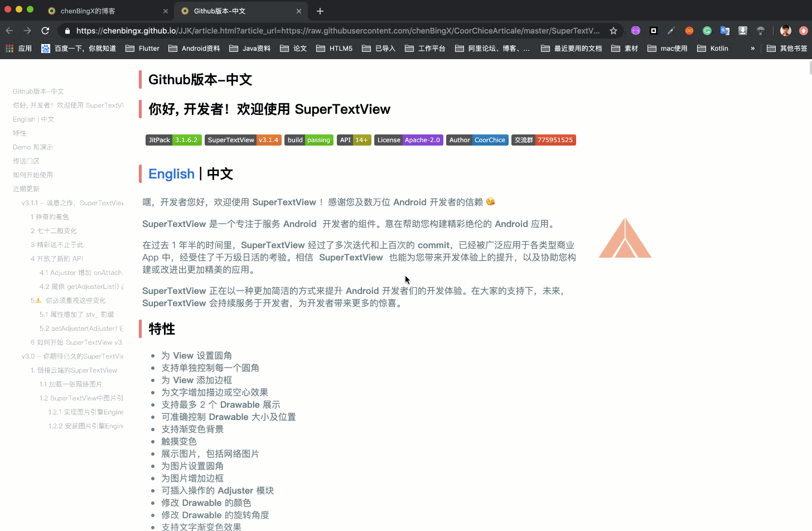The height and width of the screenshot is (531, 812).
Task: Click the page vertical scrollbar thumb
Action: [x=810, y=68]
